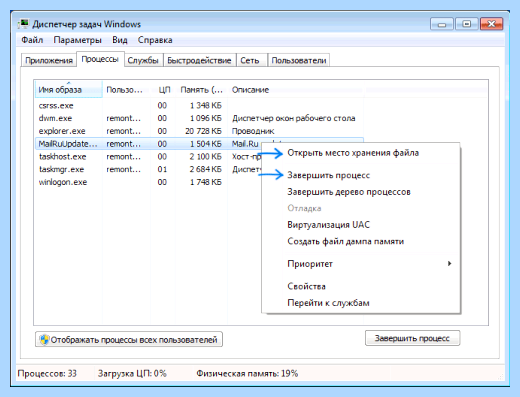This screenshot has height=397, width=520.
Task: Click the 1 348 КБ memory value
Action: click(206, 106)
